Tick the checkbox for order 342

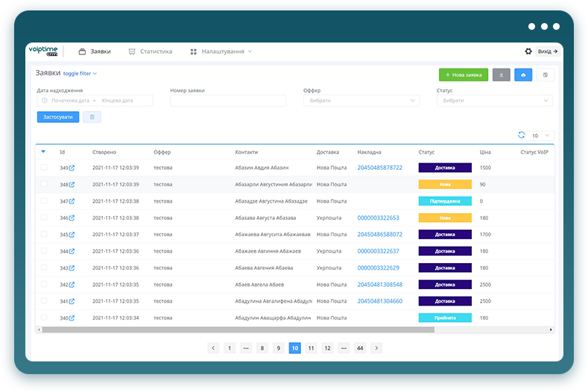[x=44, y=285]
